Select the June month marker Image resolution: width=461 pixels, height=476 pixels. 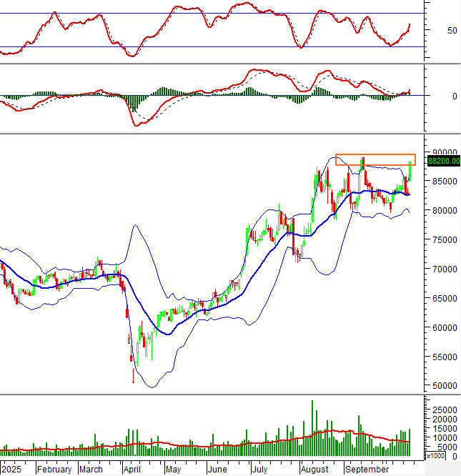[x=217, y=470]
